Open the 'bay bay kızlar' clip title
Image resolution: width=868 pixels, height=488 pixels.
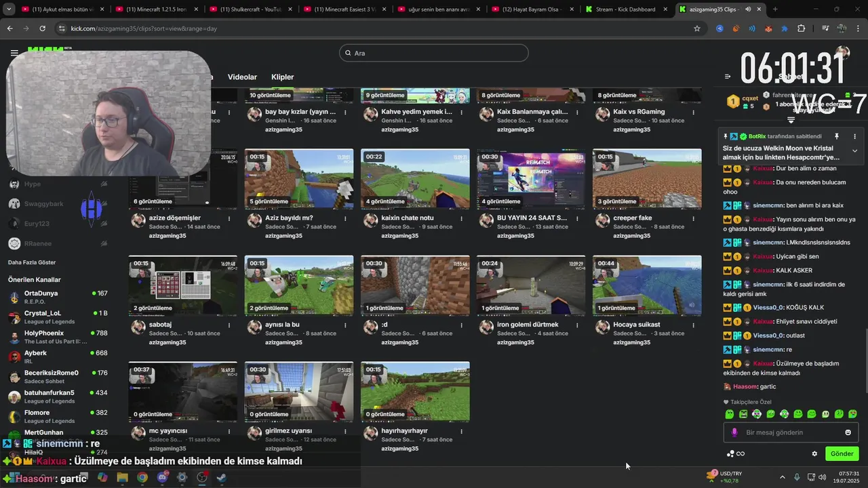[x=300, y=112]
